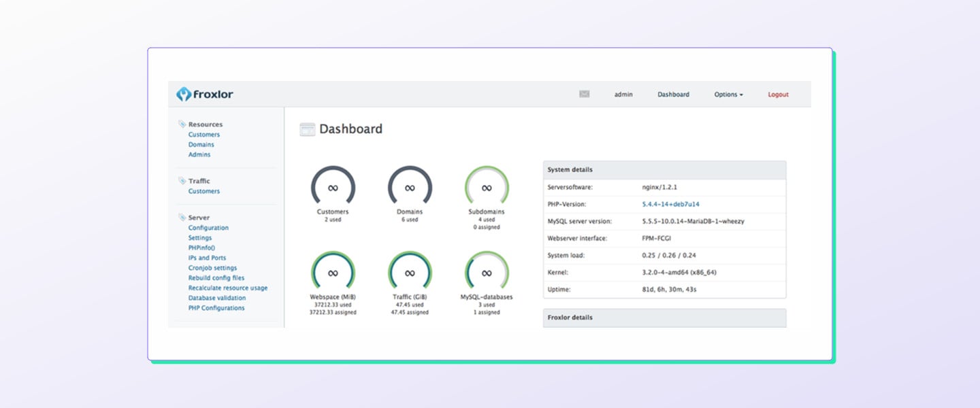Click the nginx/1.2.1 value
Viewport: 980px width, 408px height.
tap(659, 187)
